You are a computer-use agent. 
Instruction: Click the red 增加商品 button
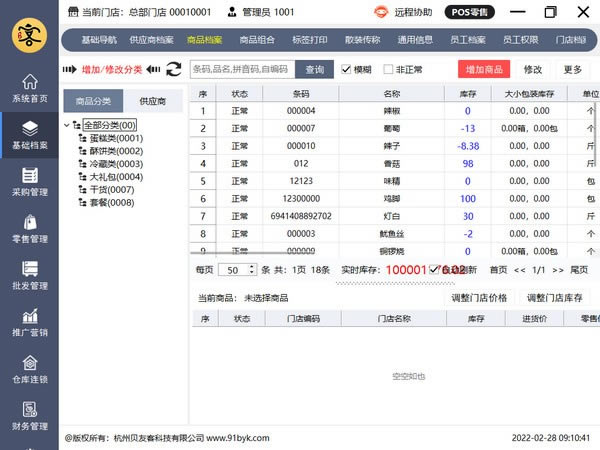[x=484, y=69]
